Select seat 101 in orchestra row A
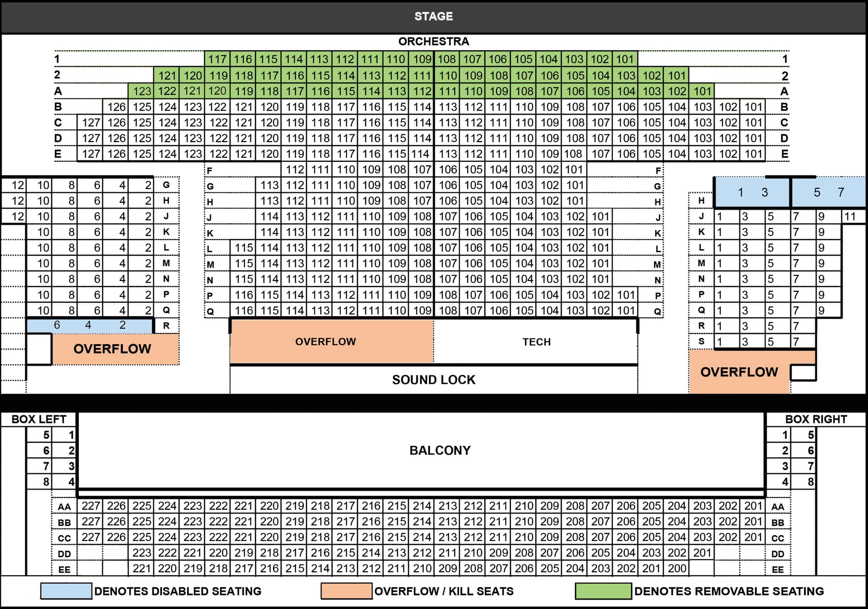Image resolution: width=868 pixels, height=609 pixels. click(x=702, y=91)
